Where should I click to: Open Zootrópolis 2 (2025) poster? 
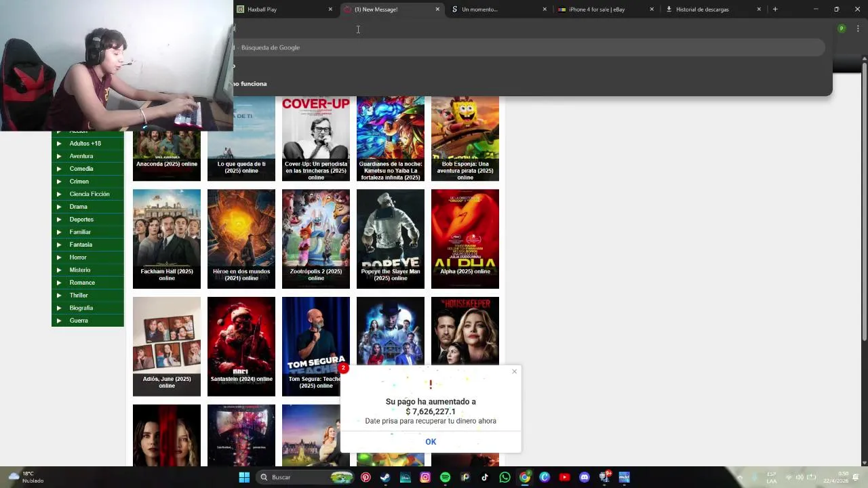click(x=316, y=239)
